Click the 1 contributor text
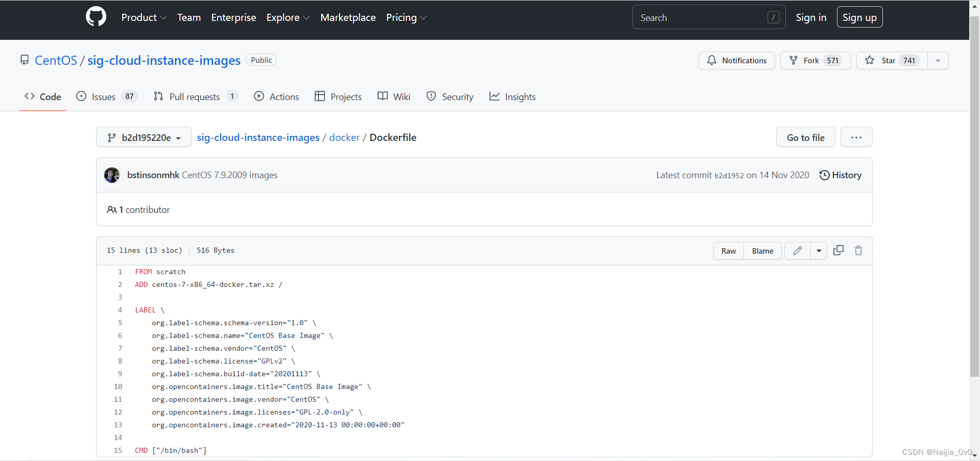 tap(138, 210)
